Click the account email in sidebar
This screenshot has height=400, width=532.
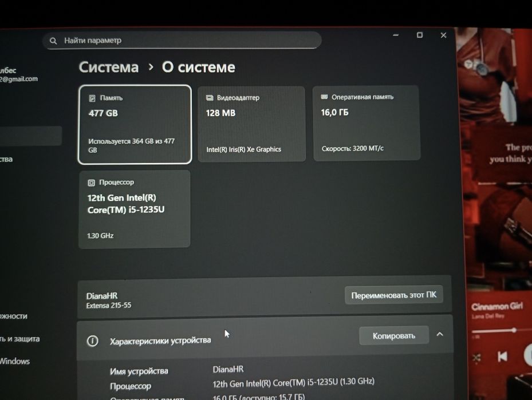[x=19, y=79]
